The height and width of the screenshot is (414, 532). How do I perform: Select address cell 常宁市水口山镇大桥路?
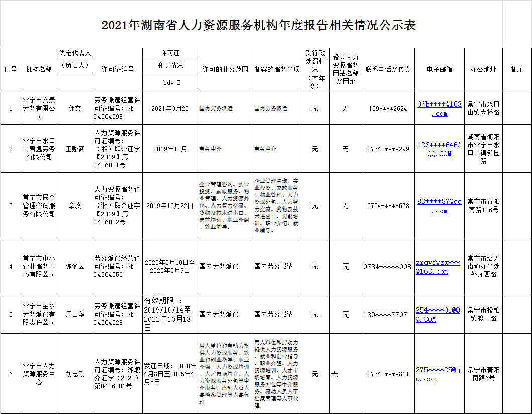483,108
